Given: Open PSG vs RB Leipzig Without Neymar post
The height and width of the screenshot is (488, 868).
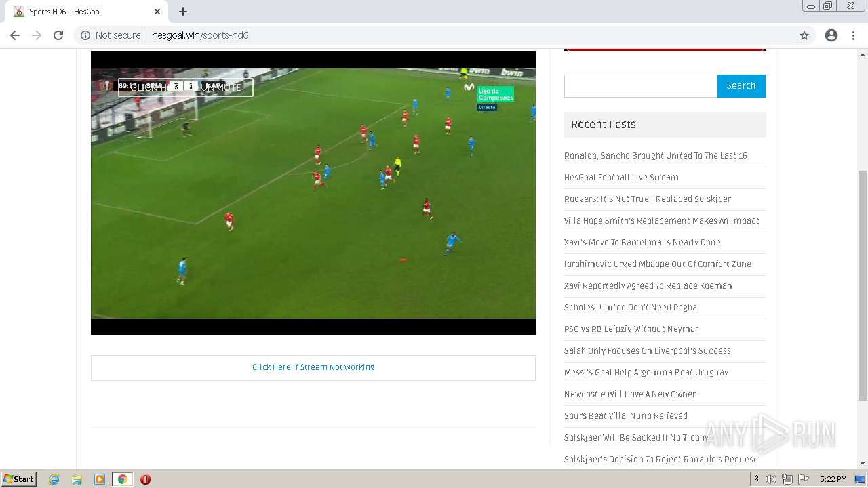Looking at the screenshot, I should (631, 329).
